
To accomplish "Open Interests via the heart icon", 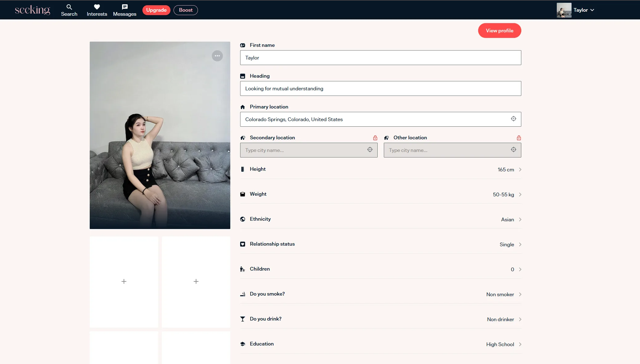I will pos(97,7).
